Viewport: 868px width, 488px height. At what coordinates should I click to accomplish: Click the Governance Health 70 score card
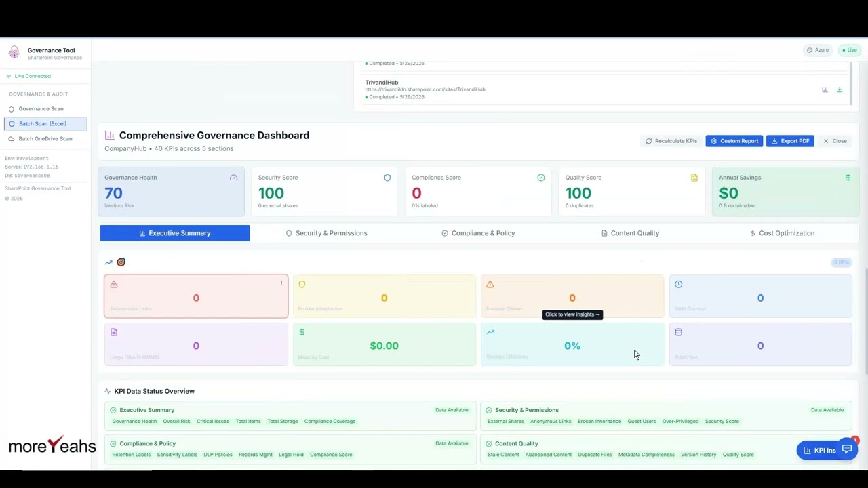click(171, 192)
